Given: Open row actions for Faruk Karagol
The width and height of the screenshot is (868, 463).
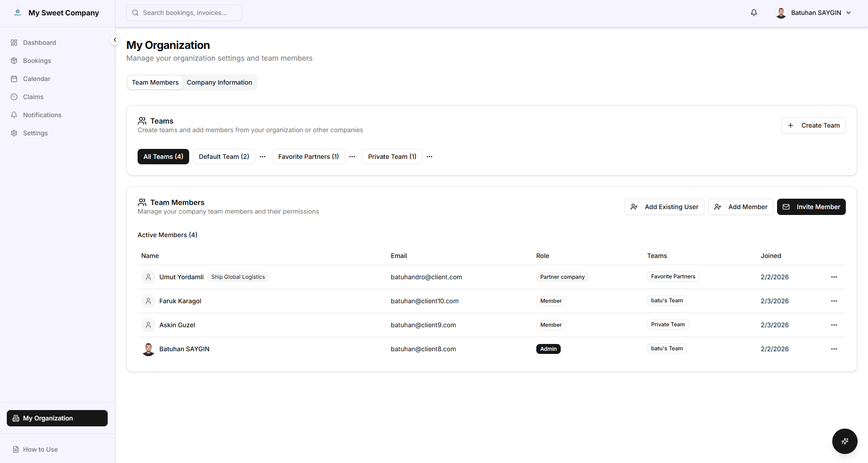Looking at the screenshot, I should 834,301.
